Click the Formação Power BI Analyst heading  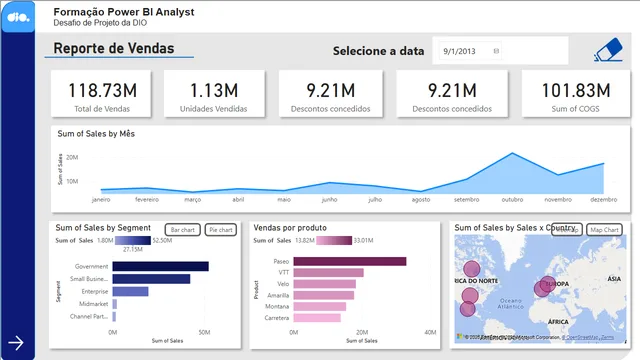click(124, 12)
